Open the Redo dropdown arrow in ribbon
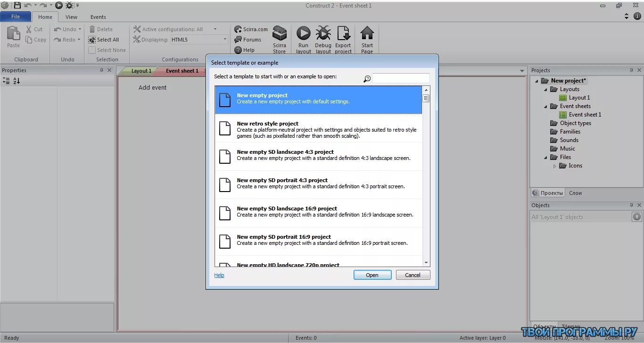This screenshot has width=644, height=343. [79, 40]
